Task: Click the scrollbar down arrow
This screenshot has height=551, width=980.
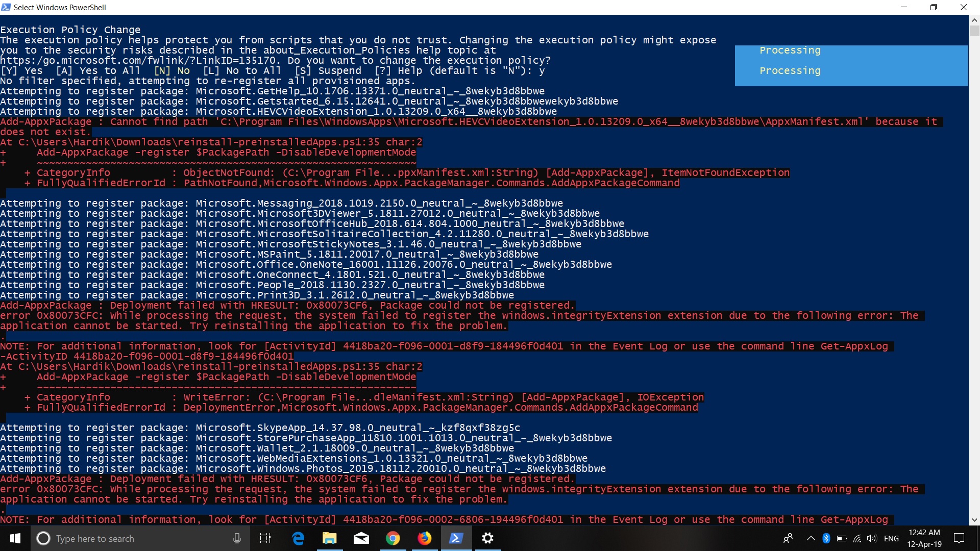Action: pos(974,520)
